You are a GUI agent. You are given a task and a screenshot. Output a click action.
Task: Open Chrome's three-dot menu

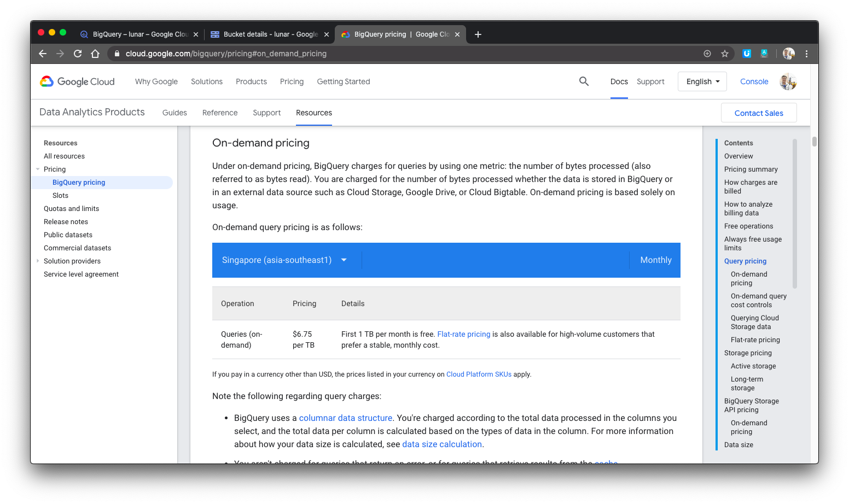[806, 53]
